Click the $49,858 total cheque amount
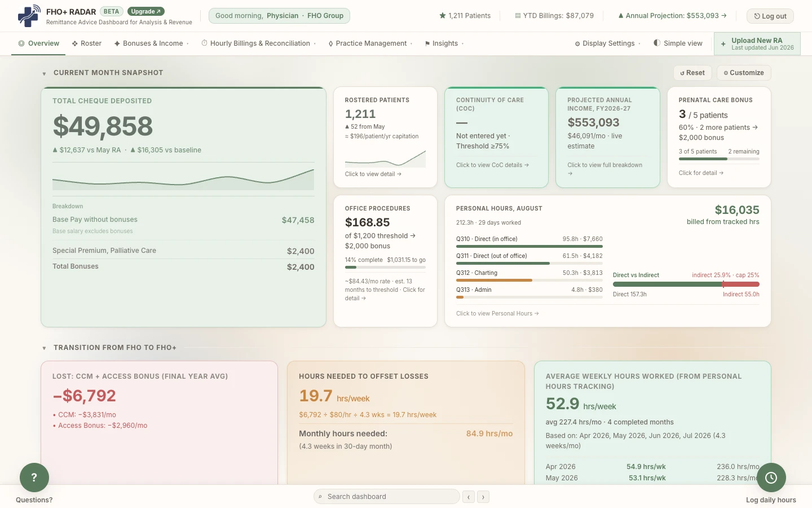 pos(103,126)
